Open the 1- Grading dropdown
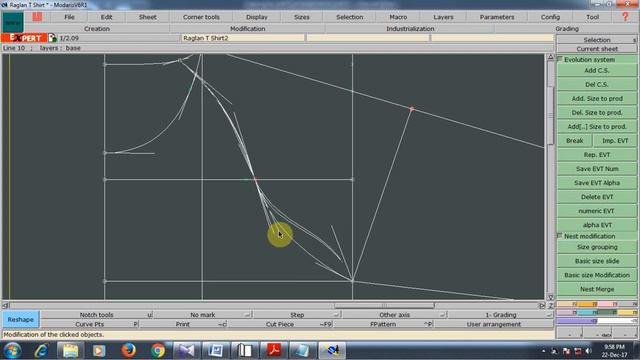 [500, 315]
